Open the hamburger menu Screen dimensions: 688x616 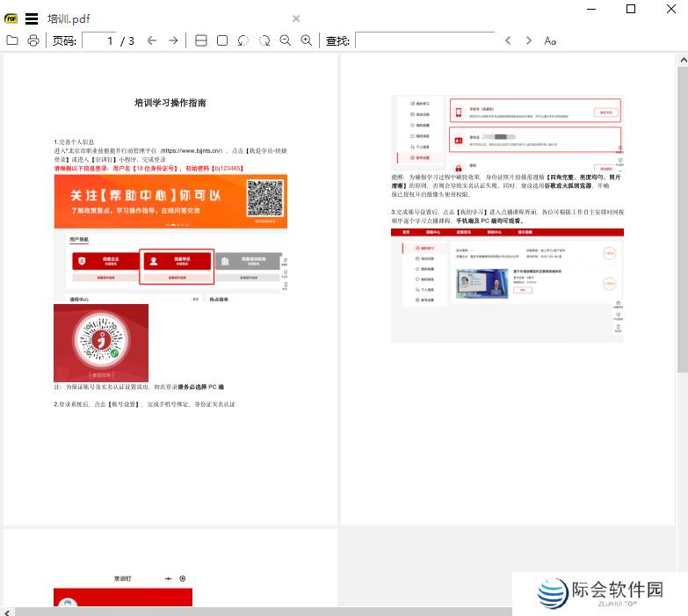point(32,18)
